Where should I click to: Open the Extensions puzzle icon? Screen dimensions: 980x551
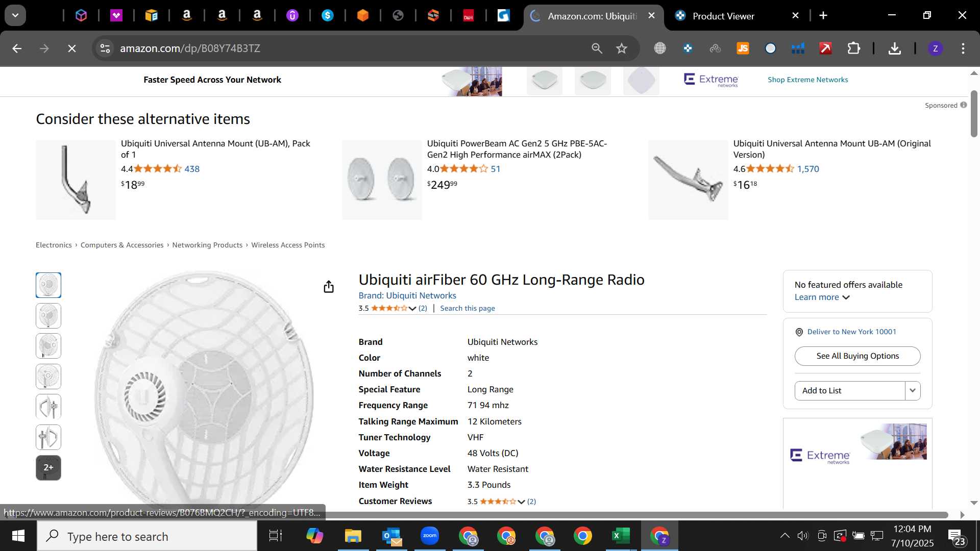853,48
